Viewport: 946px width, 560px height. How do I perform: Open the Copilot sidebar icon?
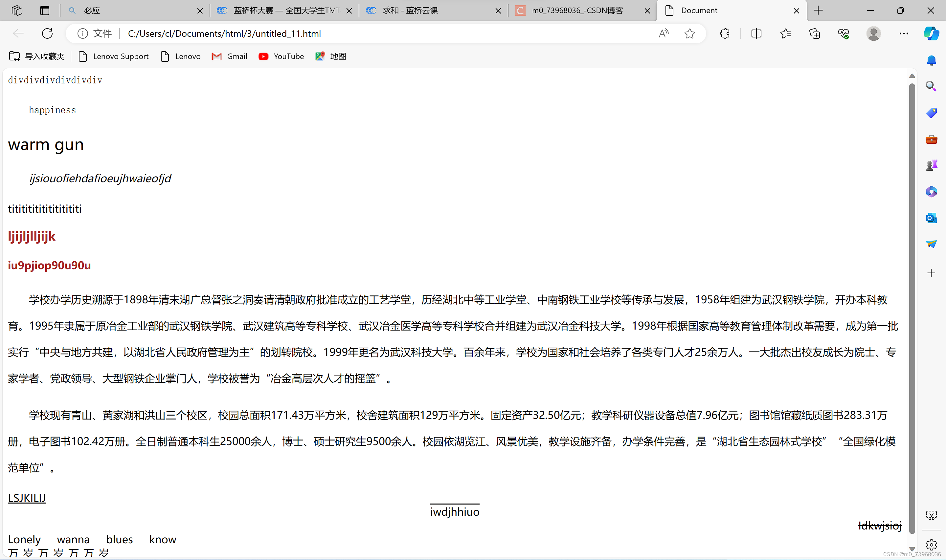coord(931,33)
